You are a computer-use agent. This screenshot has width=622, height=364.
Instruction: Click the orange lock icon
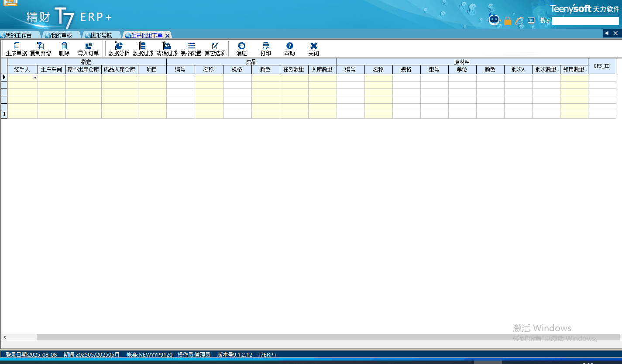tap(507, 20)
